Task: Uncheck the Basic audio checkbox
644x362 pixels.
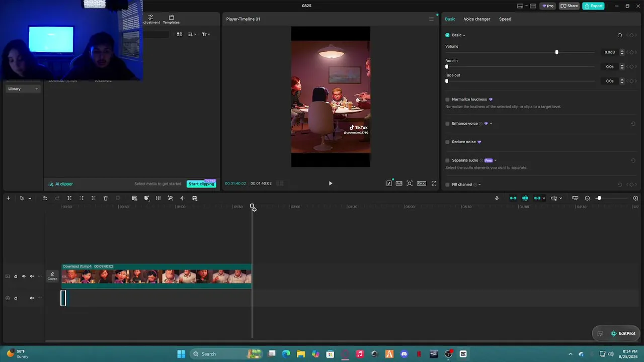Action: pyautogui.click(x=447, y=35)
